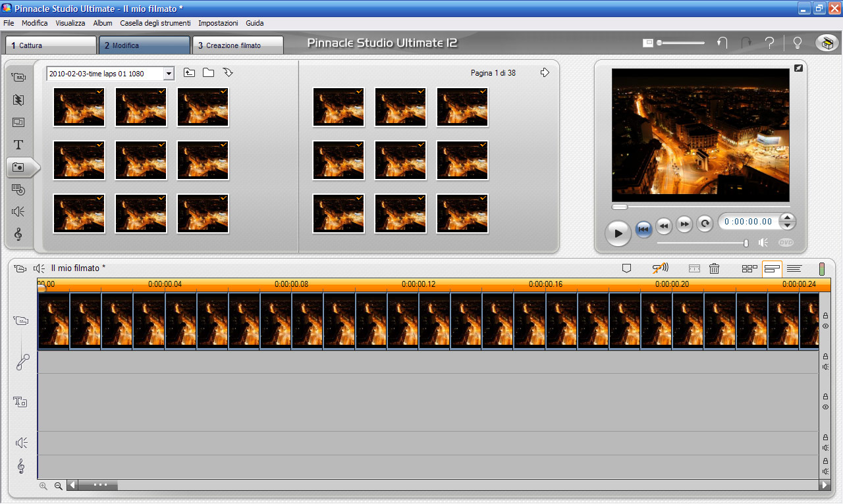Mute the preview player audio
The width and height of the screenshot is (843, 504).
click(x=763, y=242)
